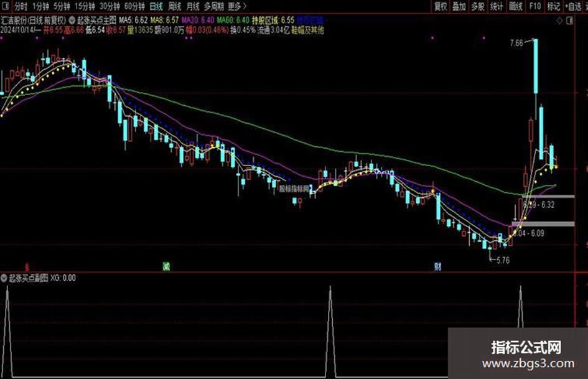Select the 30分钟 period tab
This screenshot has height=379, width=588.
(110, 6)
